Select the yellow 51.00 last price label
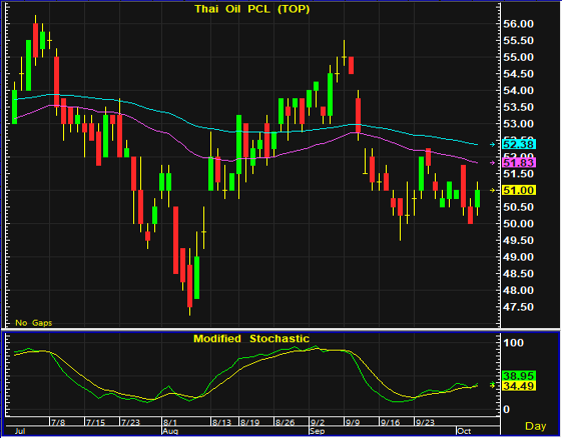Viewport: 562px width, 438px height. (519, 190)
